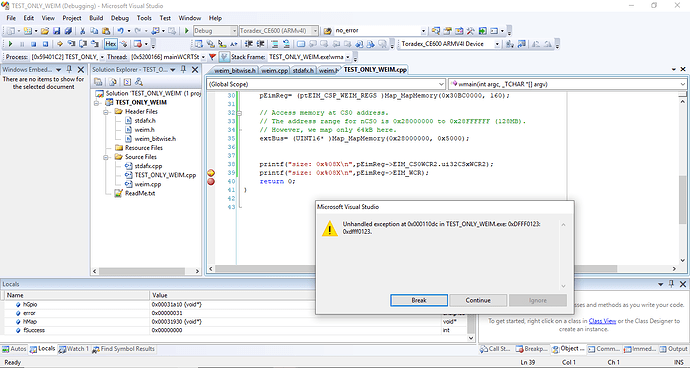Switch to the Output tab

673,349
